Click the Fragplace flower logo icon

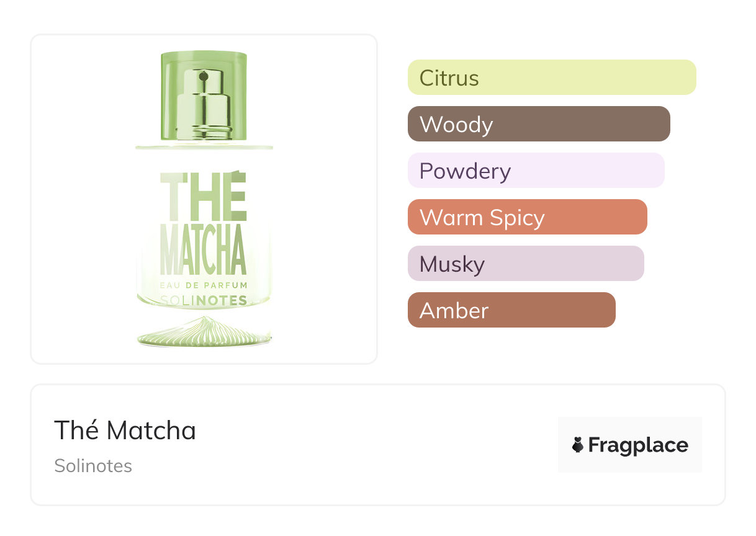pos(578,445)
